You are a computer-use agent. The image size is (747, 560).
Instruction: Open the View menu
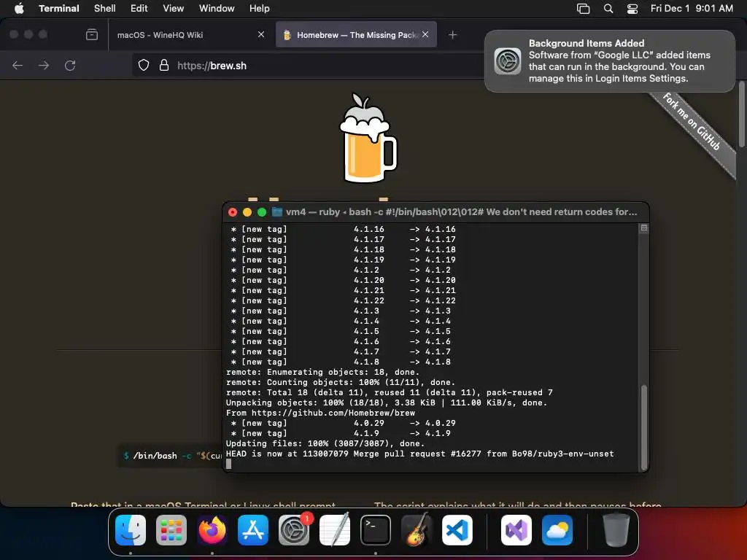(x=173, y=8)
